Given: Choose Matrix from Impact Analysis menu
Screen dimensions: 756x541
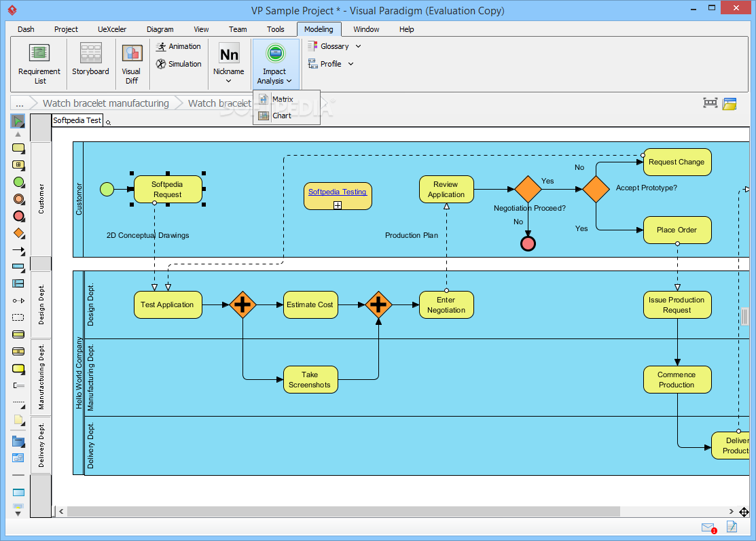Looking at the screenshot, I should (x=287, y=99).
